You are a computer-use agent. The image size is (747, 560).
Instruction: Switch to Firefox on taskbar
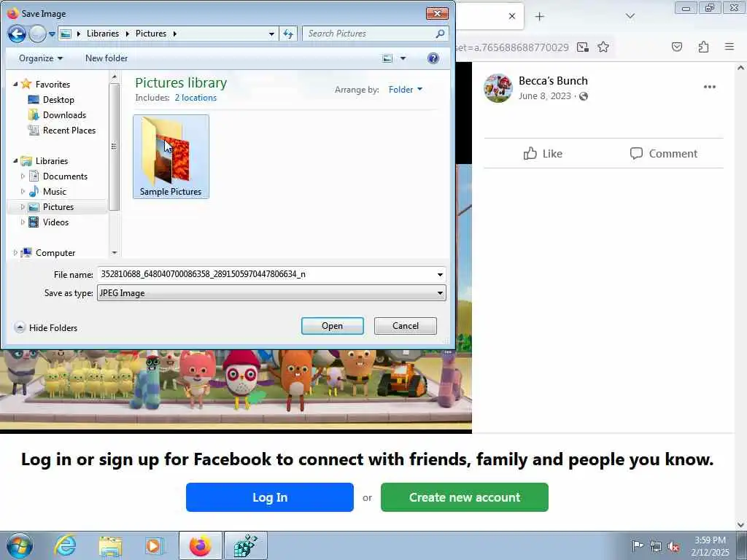point(201,545)
